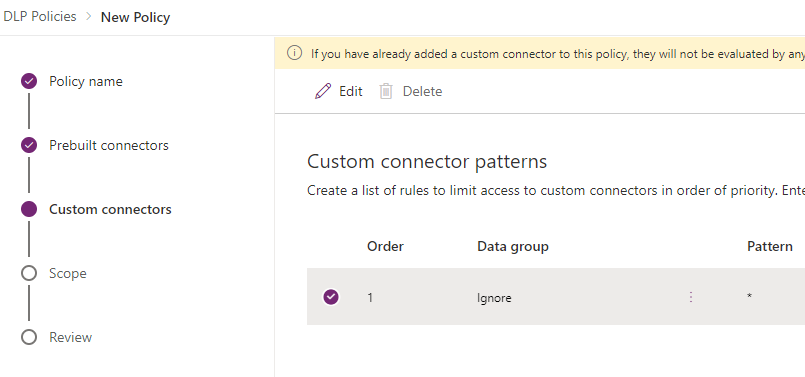Image resolution: width=805 pixels, height=377 pixels.
Task: Open the three-dot menu on Ignore row
Action: 691,297
